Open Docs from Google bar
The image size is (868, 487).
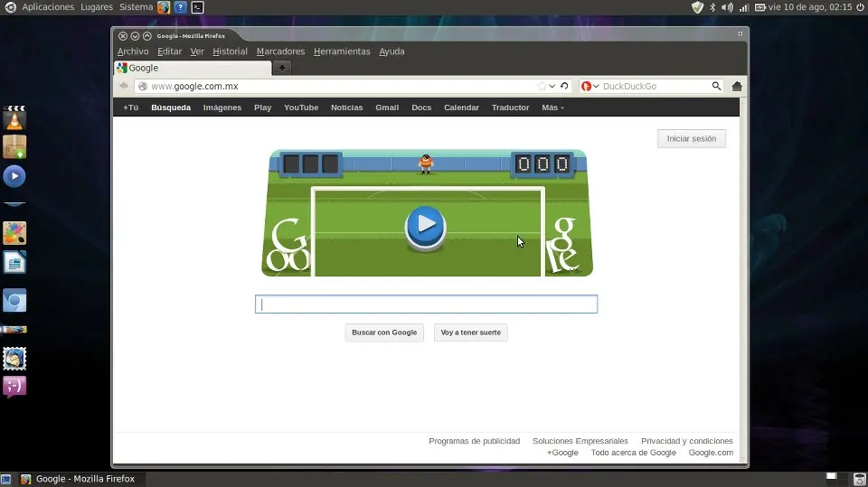click(x=421, y=108)
